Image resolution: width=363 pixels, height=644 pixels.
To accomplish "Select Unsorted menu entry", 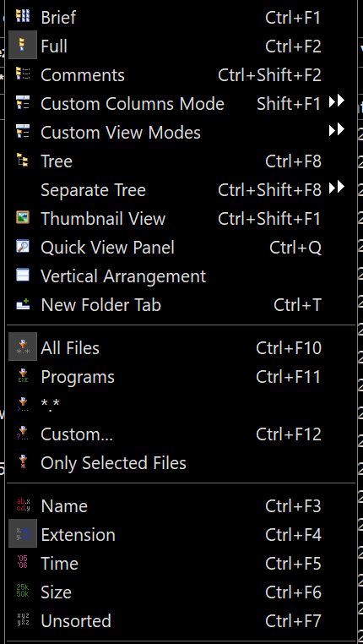I will pyautogui.click(x=181, y=620).
